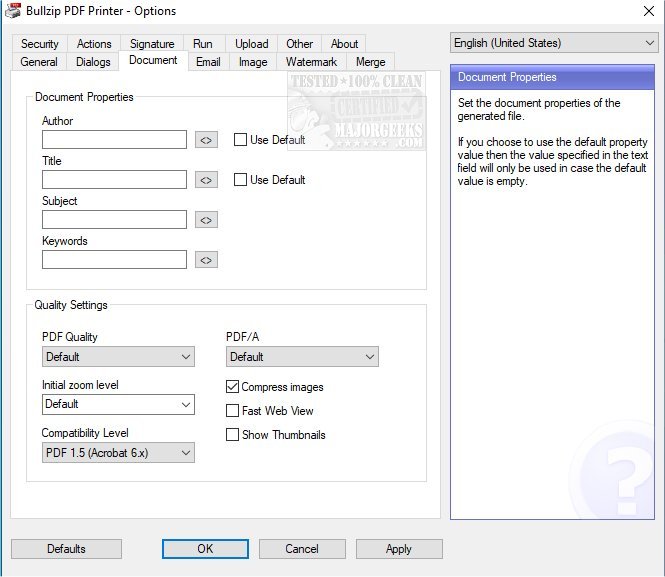Switch to the General tab
This screenshot has width=665, height=577.
pyautogui.click(x=39, y=62)
